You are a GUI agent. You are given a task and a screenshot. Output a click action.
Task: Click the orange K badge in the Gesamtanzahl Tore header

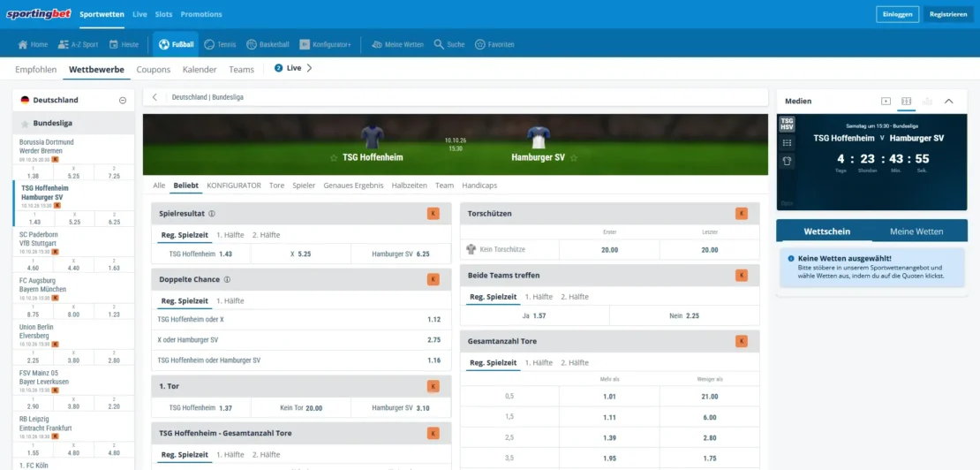[x=742, y=341]
